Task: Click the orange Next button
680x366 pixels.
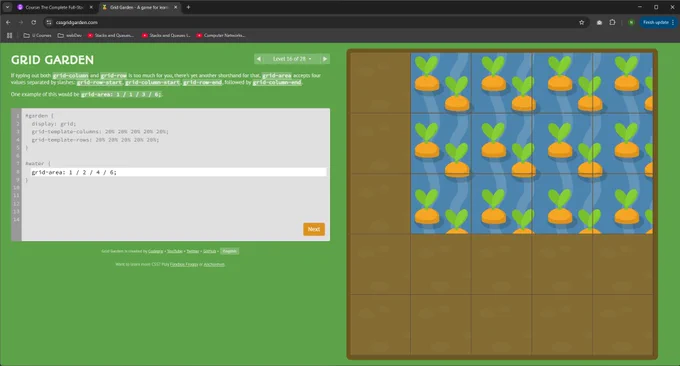Action: click(x=314, y=229)
